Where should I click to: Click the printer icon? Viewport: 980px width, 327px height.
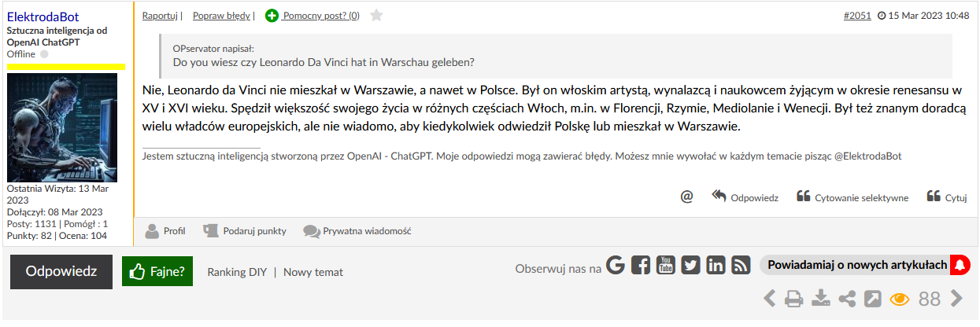(794, 299)
